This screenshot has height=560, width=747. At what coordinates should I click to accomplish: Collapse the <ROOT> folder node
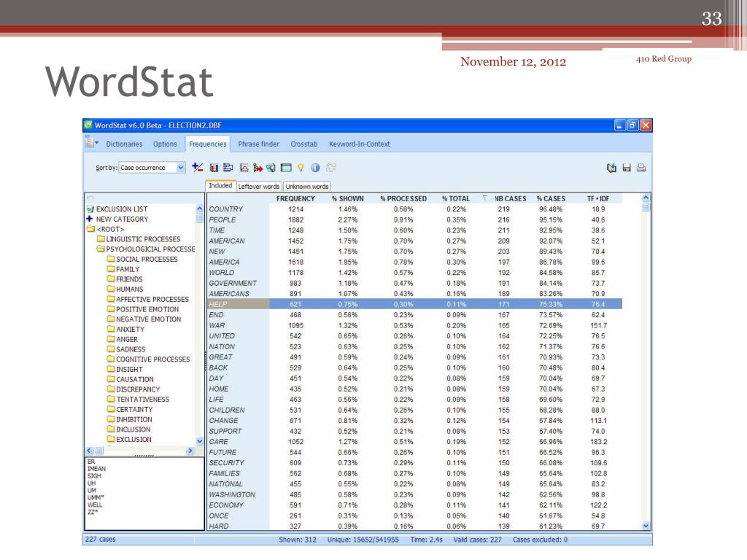click(90, 229)
